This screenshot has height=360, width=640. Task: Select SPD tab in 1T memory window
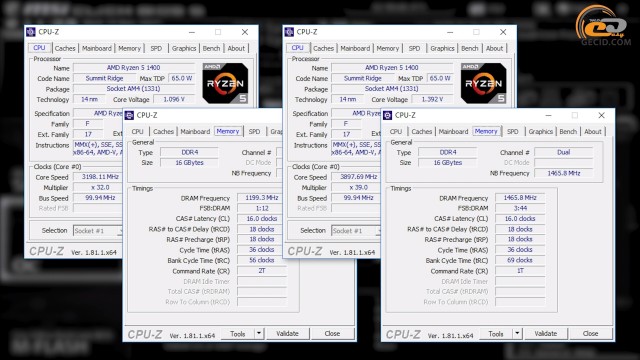click(513, 131)
